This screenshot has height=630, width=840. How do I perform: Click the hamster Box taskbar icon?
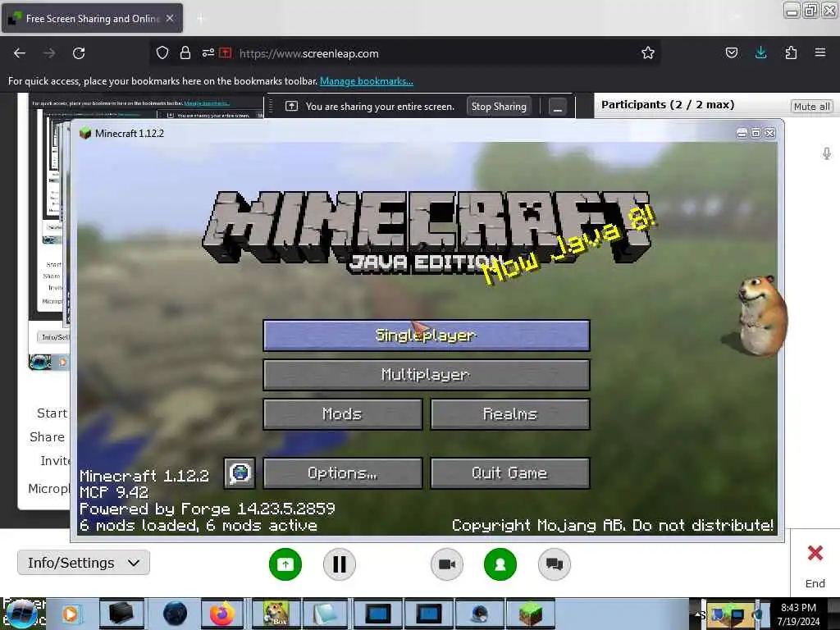coord(276,614)
